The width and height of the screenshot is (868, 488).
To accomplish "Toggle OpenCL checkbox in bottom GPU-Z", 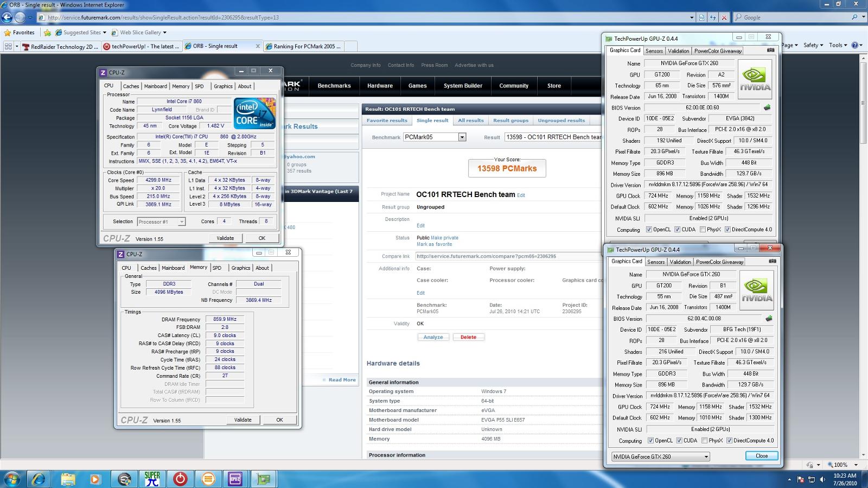I will tap(651, 441).
